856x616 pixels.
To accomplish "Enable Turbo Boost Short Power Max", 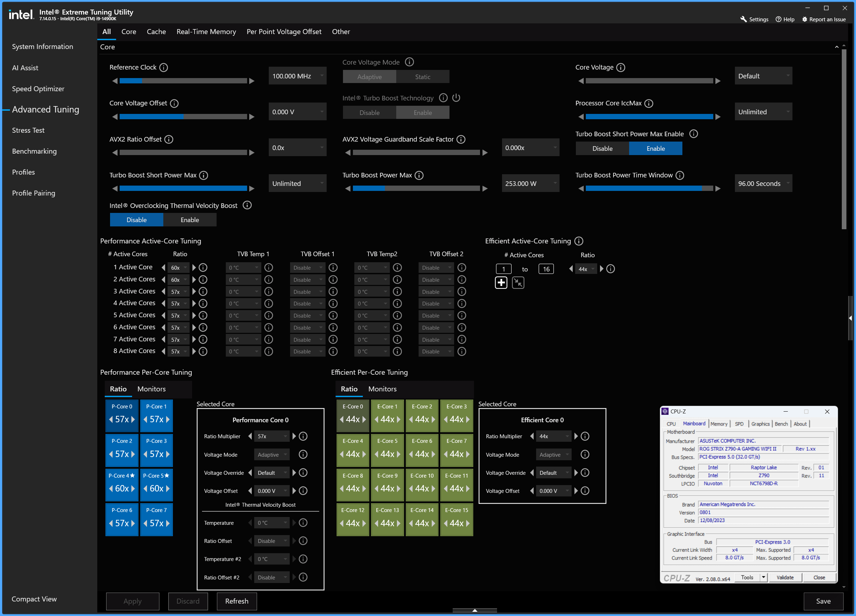I will (656, 148).
